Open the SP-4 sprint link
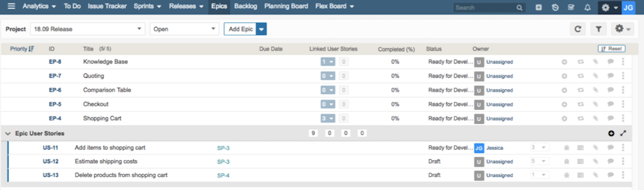Image resolution: width=644 pixels, height=190 pixels. 223,175
